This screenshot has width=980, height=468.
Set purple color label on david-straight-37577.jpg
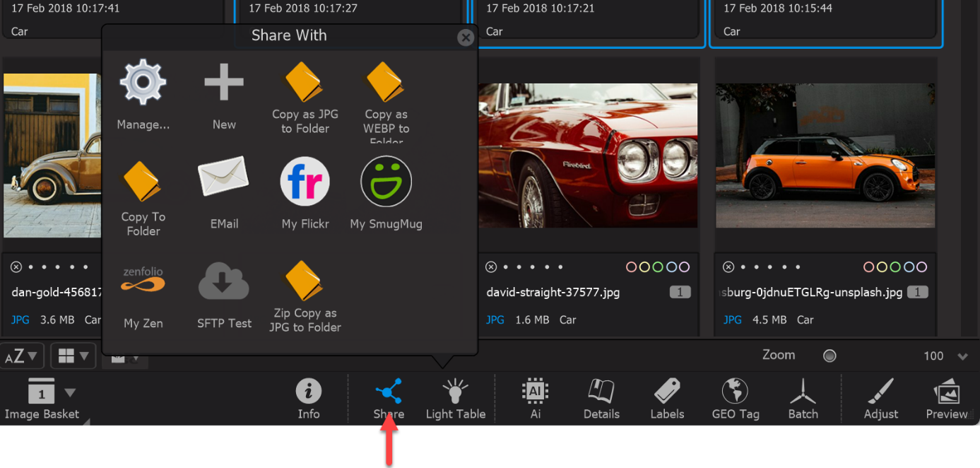683,267
